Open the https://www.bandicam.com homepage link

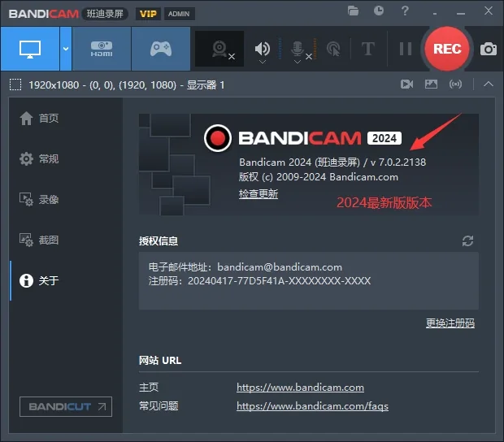click(x=300, y=388)
